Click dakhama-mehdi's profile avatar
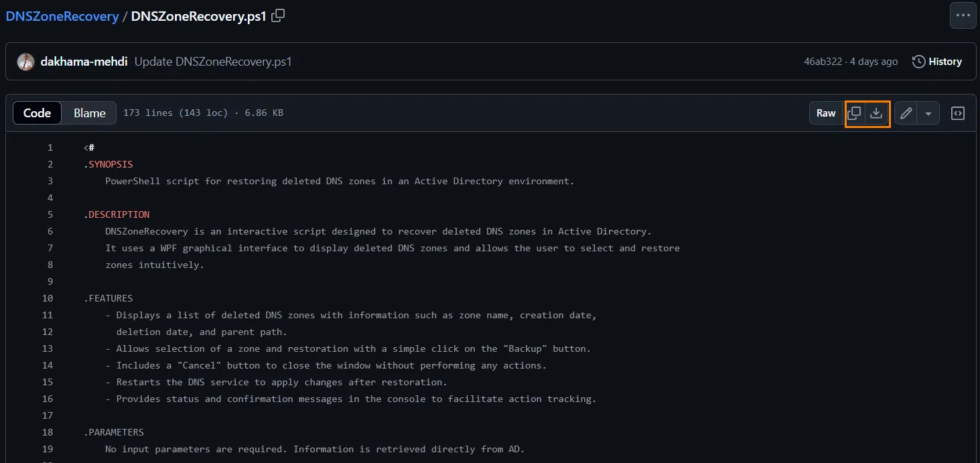Viewport: 980px width, 463px height. point(25,61)
